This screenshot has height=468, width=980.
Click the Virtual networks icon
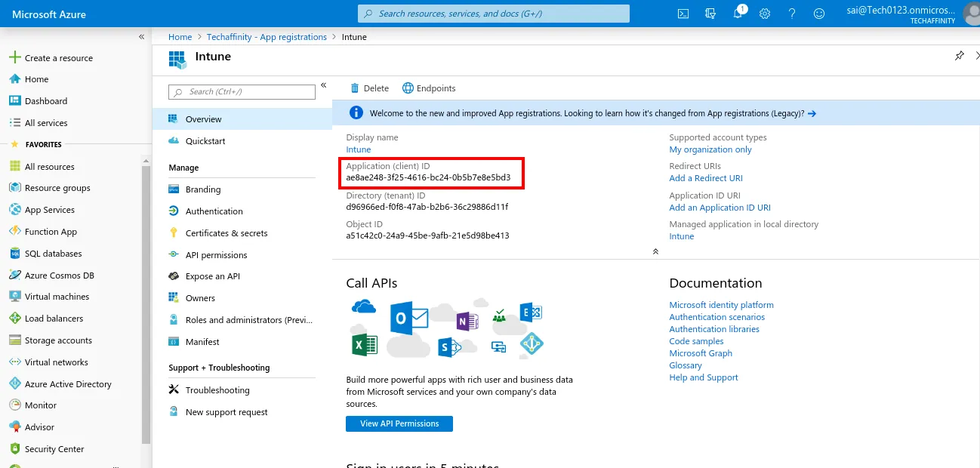pos(14,362)
